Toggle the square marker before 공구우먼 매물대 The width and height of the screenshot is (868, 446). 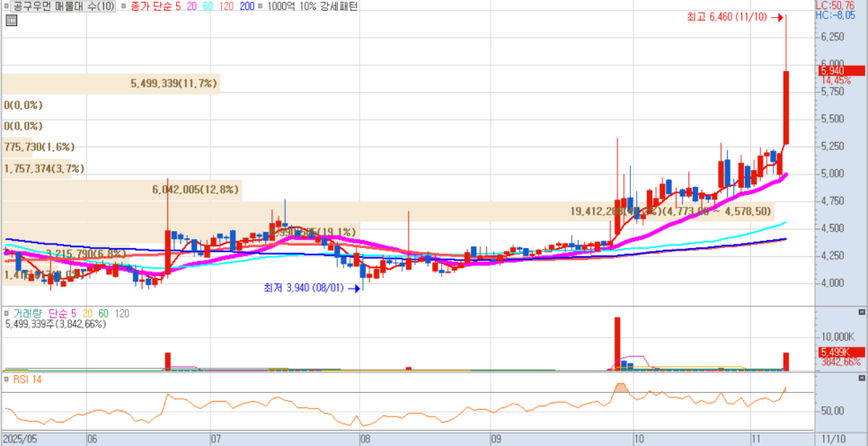[x=8, y=7]
